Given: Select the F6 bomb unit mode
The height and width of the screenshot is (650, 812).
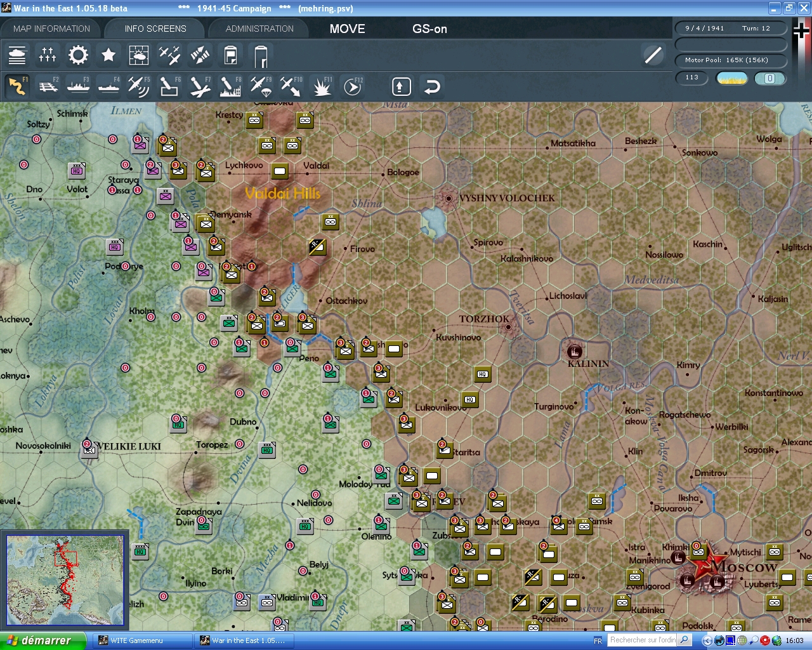Looking at the screenshot, I should click(x=169, y=86).
